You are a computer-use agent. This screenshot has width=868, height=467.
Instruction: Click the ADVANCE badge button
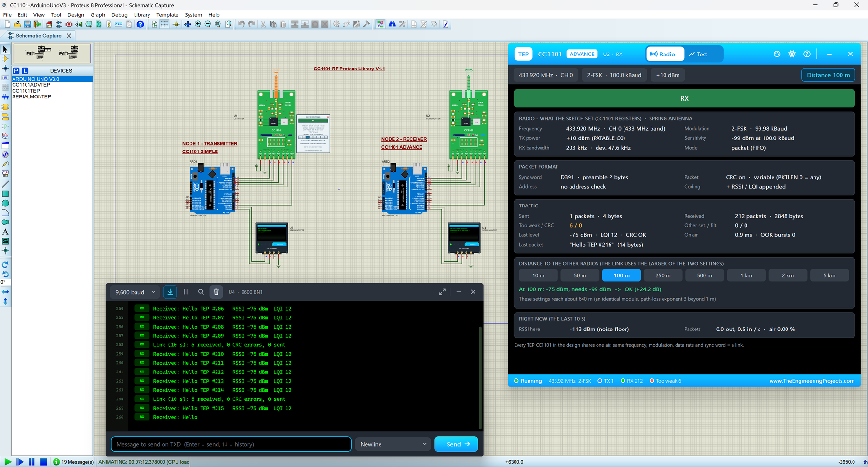(x=582, y=54)
